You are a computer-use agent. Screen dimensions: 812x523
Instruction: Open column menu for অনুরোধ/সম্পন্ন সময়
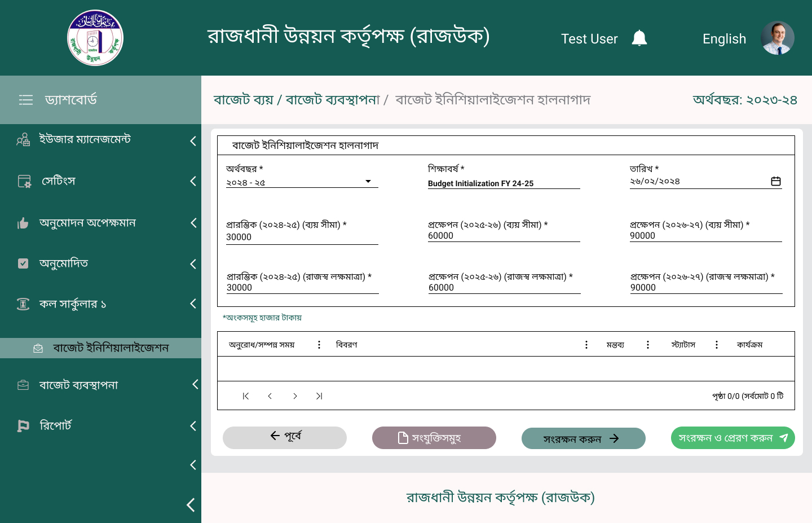pos(319,345)
